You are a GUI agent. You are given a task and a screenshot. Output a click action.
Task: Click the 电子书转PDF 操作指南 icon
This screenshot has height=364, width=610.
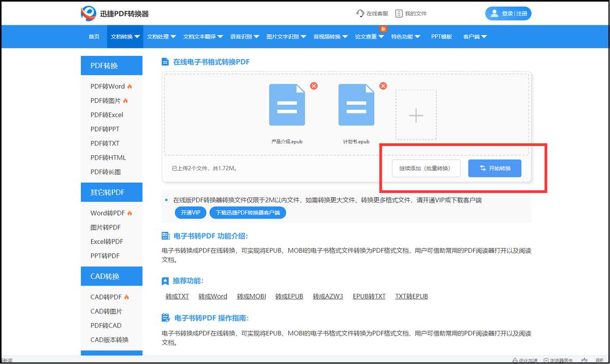165,317
